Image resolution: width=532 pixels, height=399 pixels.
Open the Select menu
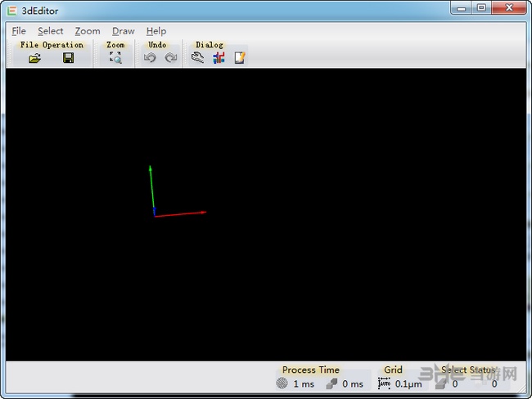coord(50,31)
